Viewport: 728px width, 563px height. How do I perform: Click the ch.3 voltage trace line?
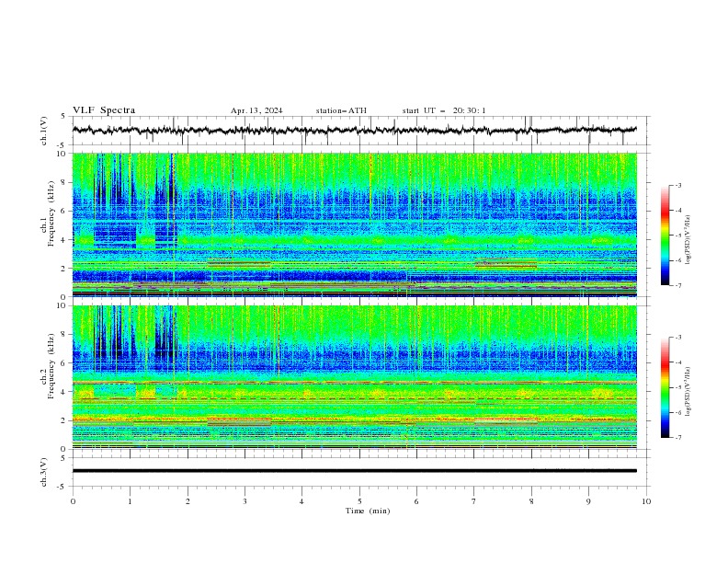click(x=354, y=471)
